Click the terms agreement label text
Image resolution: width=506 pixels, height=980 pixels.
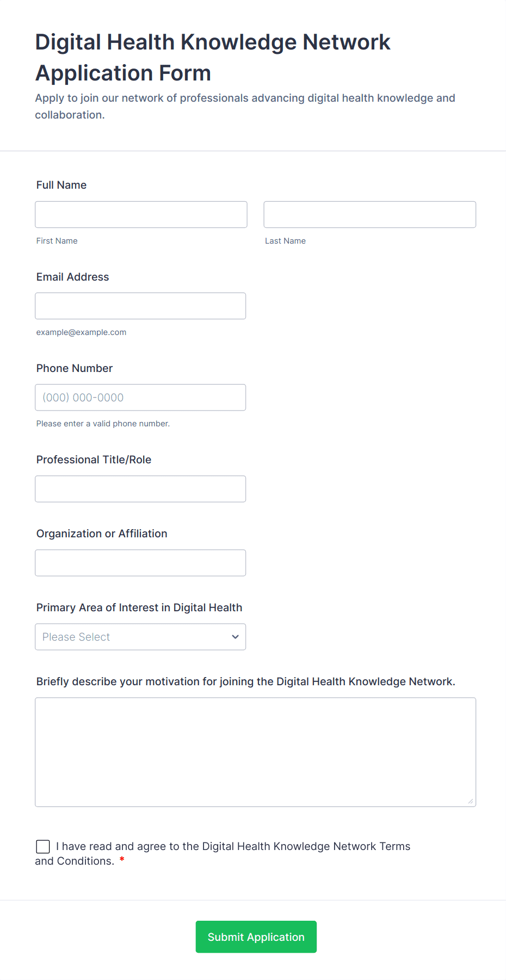click(233, 846)
